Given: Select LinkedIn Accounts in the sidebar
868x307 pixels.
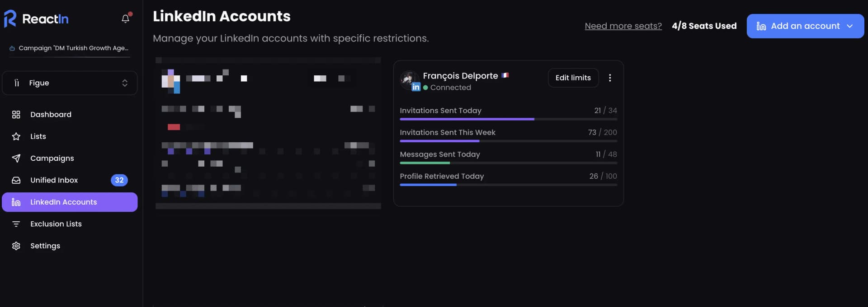Looking at the screenshot, I should [x=63, y=202].
